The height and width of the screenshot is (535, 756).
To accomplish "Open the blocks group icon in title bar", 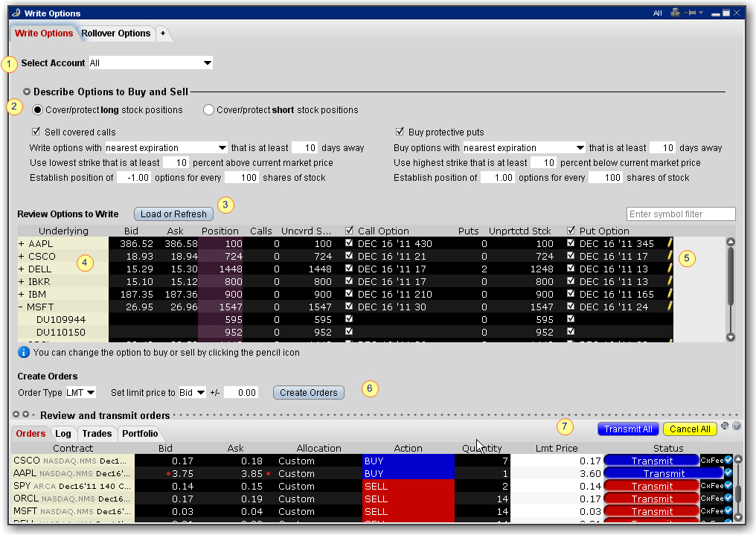I will [x=675, y=13].
